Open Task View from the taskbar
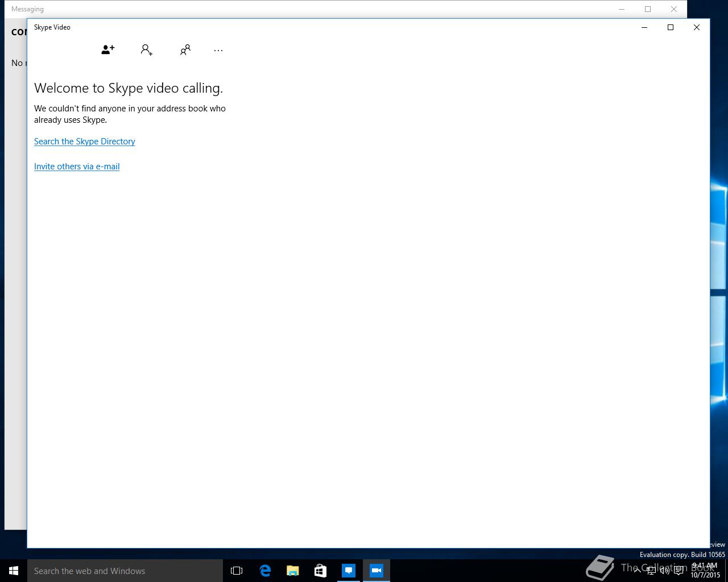Screen dimensions: 728x582 (x=237, y=571)
